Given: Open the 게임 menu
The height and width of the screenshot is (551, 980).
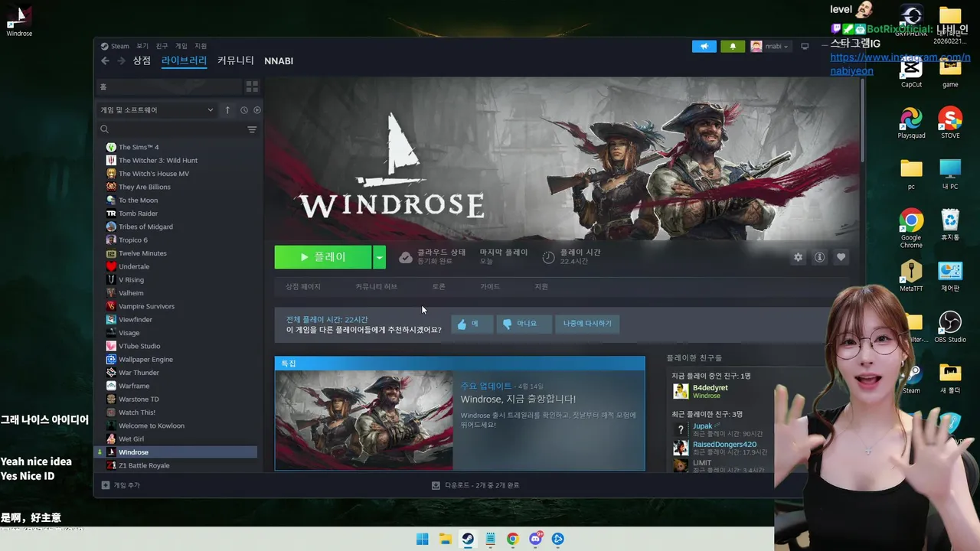Looking at the screenshot, I should click(x=181, y=46).
